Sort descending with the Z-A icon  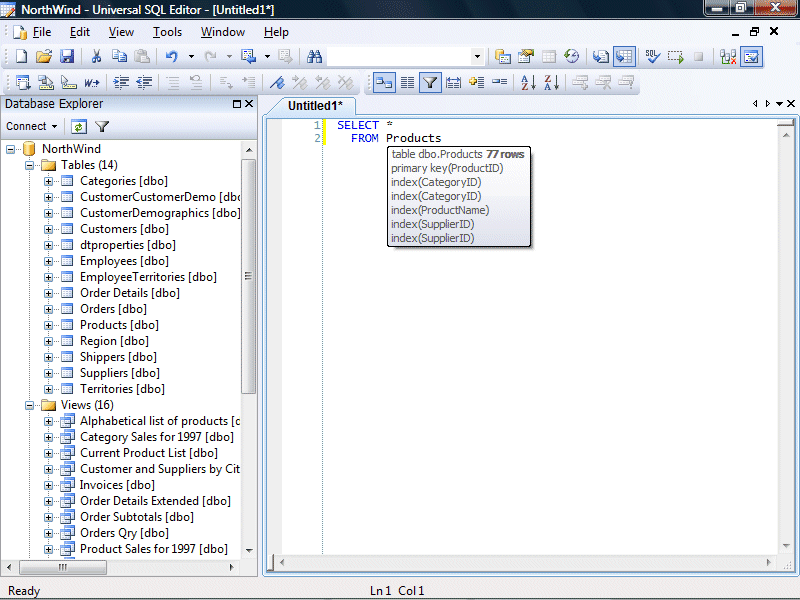[550, 83]
